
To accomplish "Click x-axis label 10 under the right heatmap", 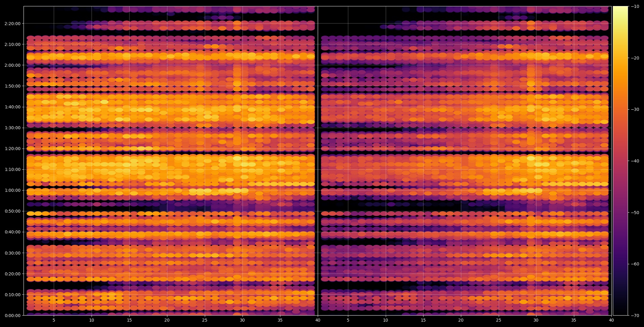I will 386,320.
